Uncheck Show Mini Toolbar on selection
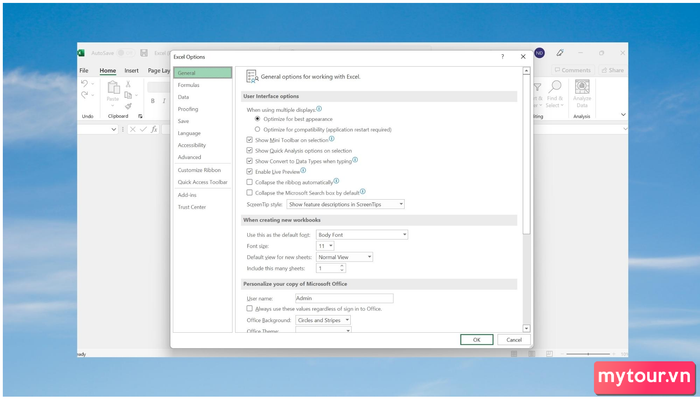 250,140
